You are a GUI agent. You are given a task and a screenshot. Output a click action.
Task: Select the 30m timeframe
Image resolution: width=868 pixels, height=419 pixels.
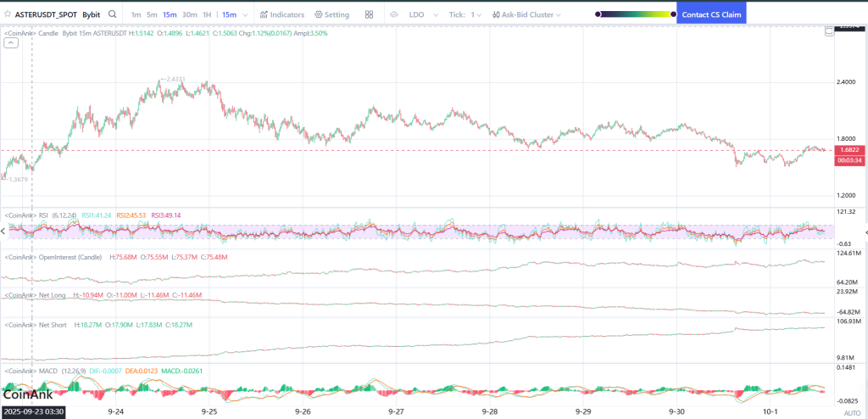click(189, 14)
